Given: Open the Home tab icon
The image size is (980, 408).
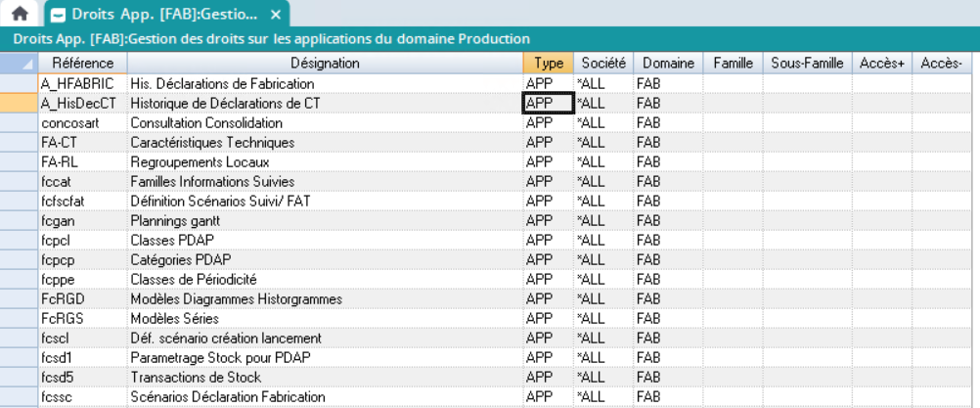Looking at the screenshot, I should pos(20,15).
